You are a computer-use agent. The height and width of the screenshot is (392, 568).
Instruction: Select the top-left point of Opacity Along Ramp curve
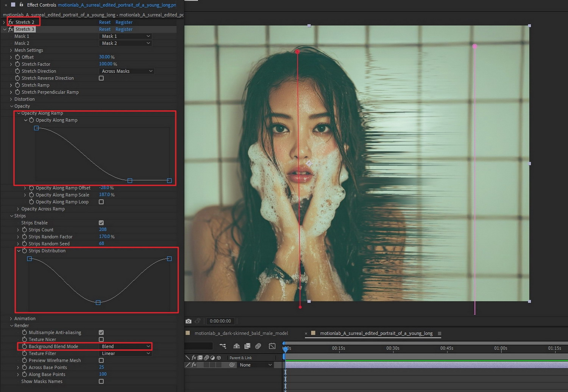click(x=36, y=128)
